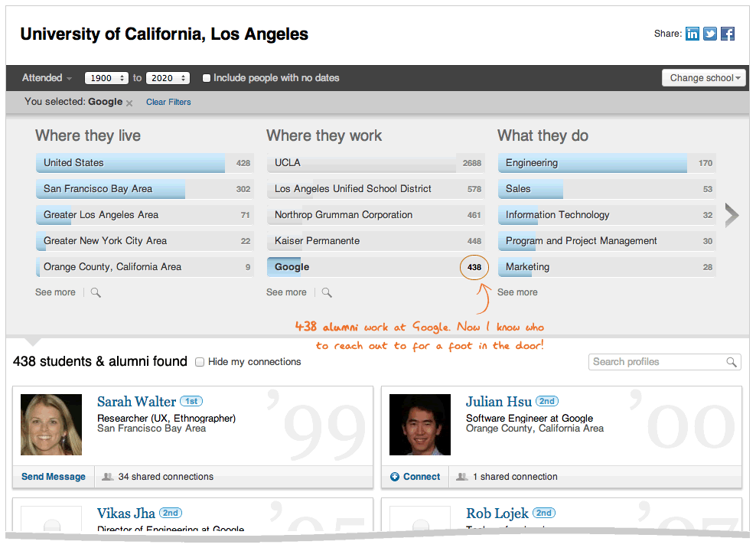This screenshot has height=551, width=756.
Task: Click See more under Where they live
Action: pyautogui.click(x=55, y=292)
